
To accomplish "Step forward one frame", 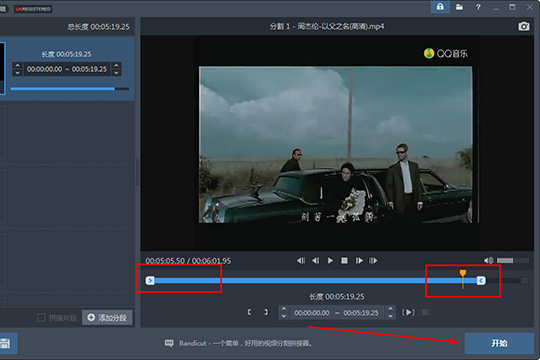I will pos(359,261).
